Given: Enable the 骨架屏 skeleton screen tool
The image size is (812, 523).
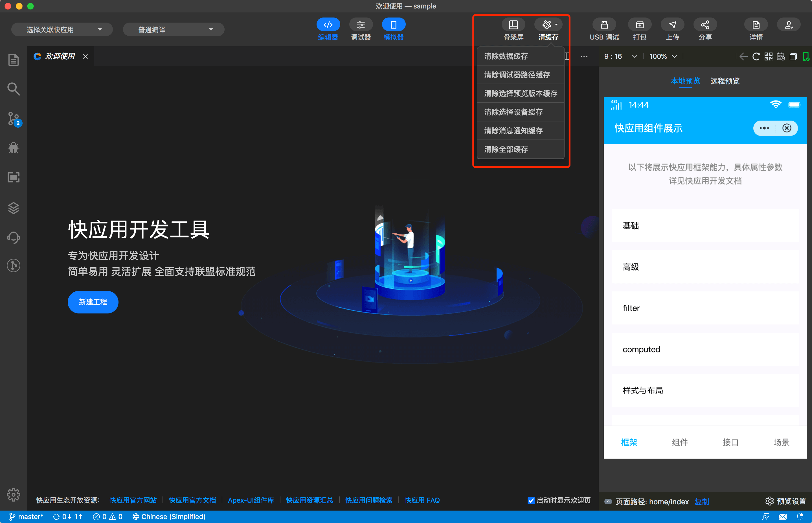Looking at the screenshot, I should (513, 29).
